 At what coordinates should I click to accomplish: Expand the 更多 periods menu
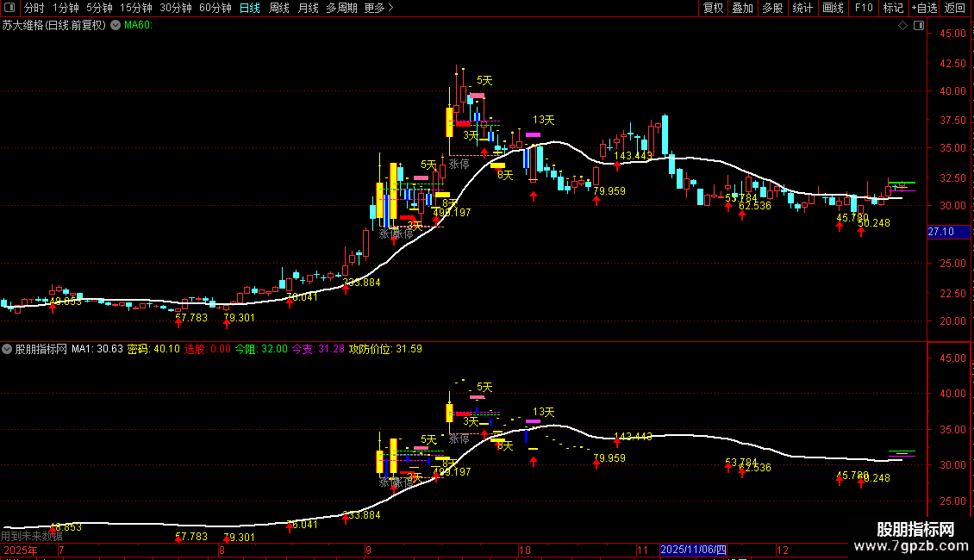tap(379, 8)
